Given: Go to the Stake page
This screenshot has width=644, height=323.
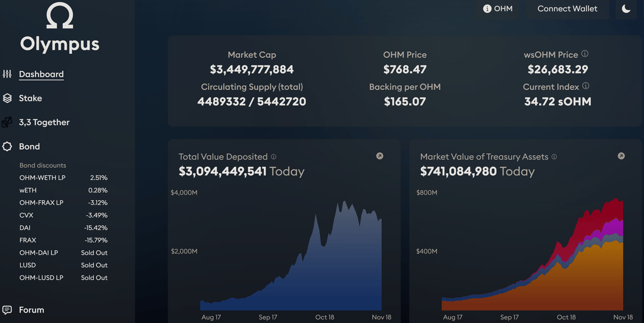Looking at the screenshot, I should [x=31, y=98].
